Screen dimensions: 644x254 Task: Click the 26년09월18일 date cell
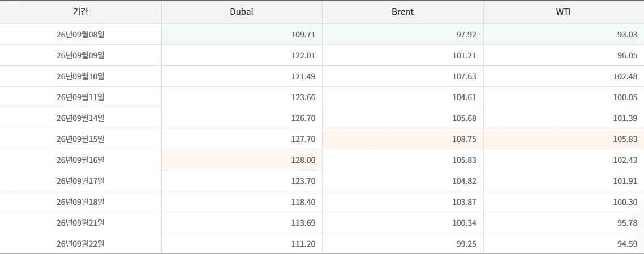(80, 202)
